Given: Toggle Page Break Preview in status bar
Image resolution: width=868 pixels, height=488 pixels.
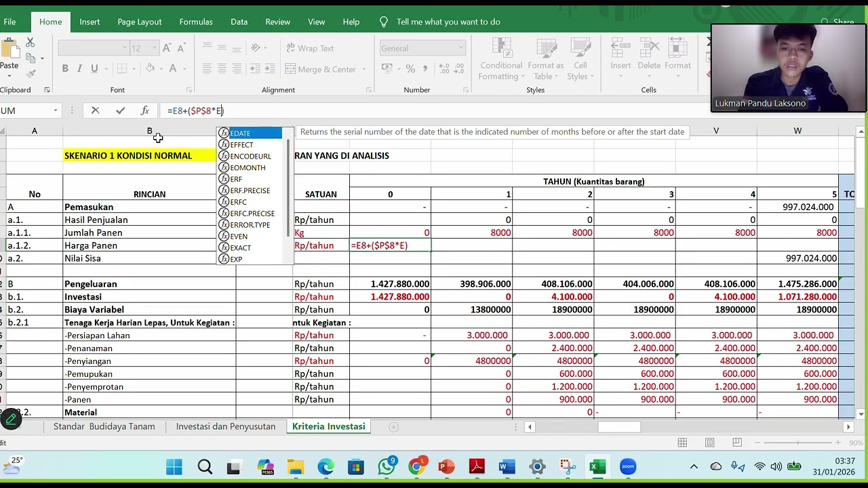Looking at the screenshot, I should tap(737, 443).
